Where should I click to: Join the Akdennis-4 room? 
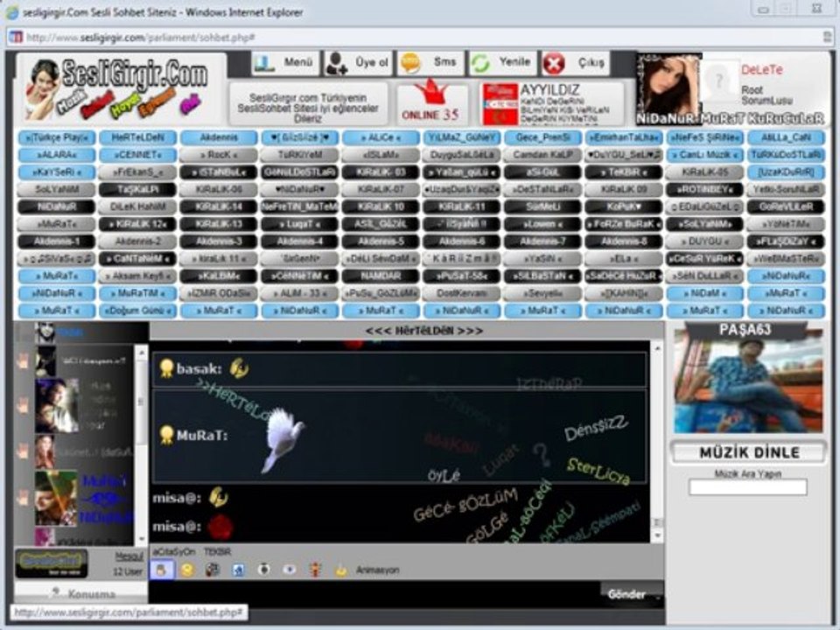pos(299,241)
